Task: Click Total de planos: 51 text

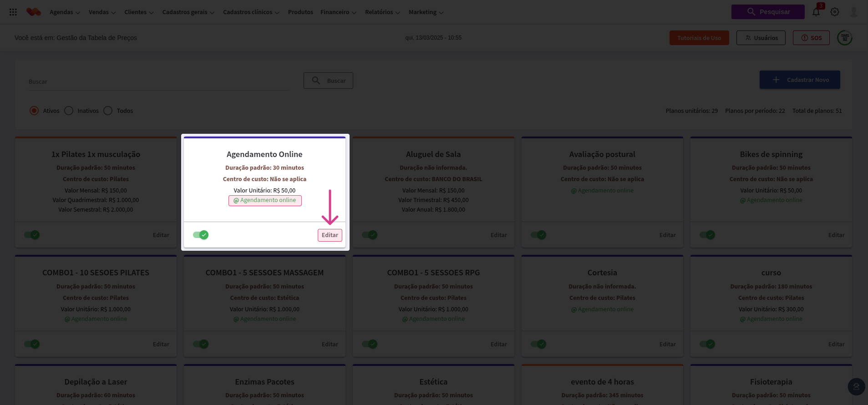Action: pyautogui.click(x=817, y=111)
